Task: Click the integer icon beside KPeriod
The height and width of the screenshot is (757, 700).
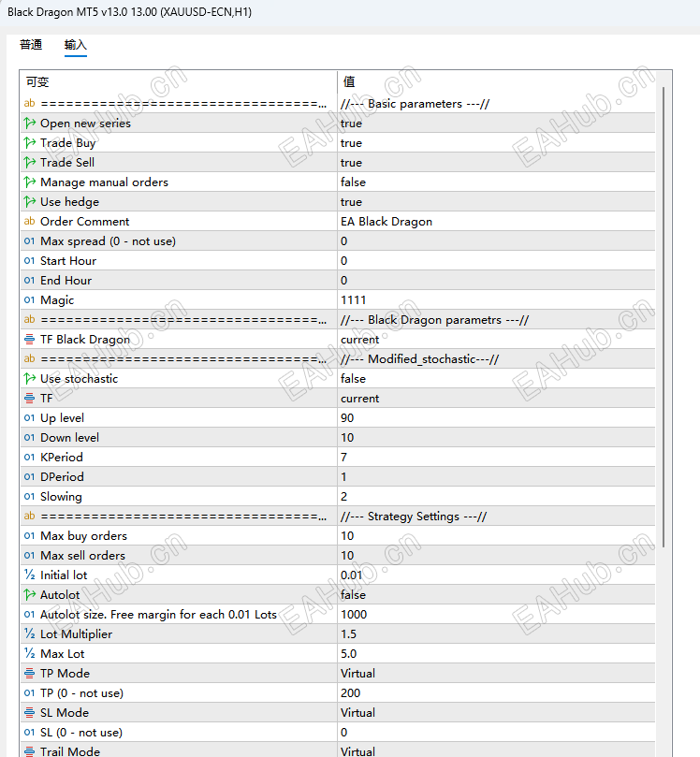Action: pyautogui.click(x=29, y=458)
